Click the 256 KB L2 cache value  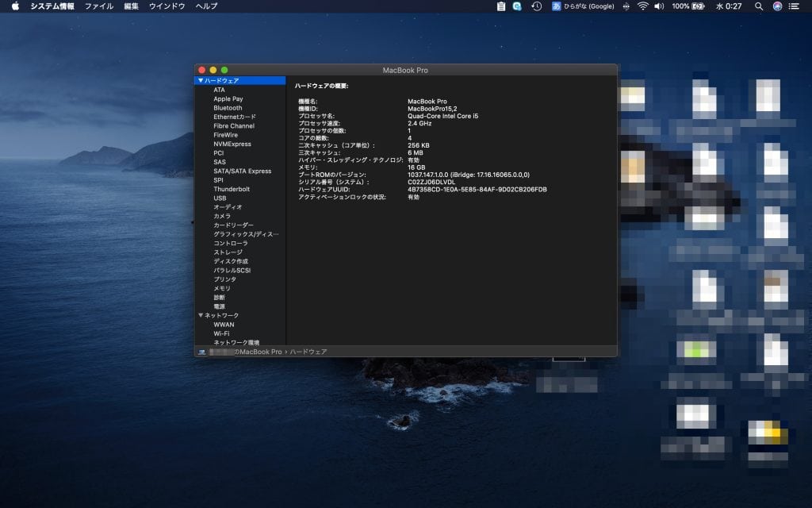click(419, 146)
